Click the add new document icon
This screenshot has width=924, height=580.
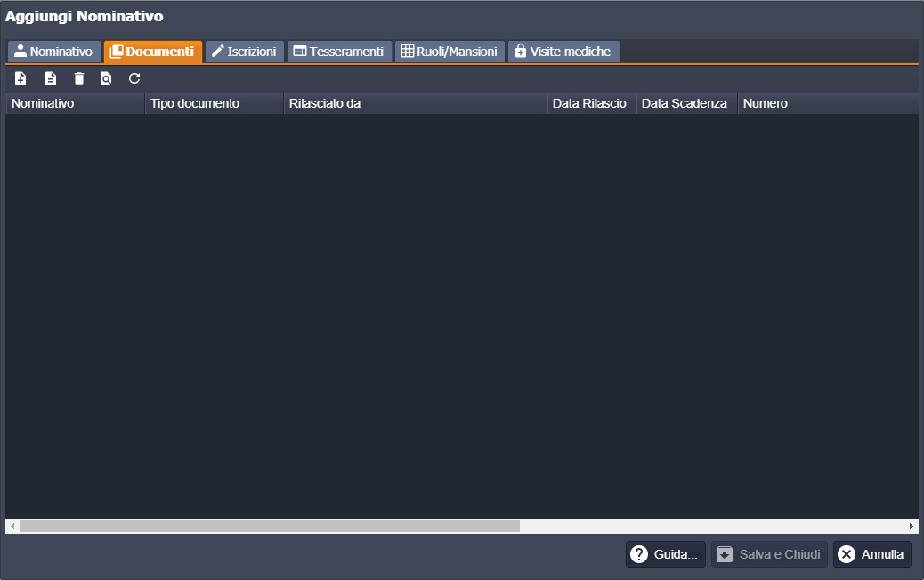point(21,78)
